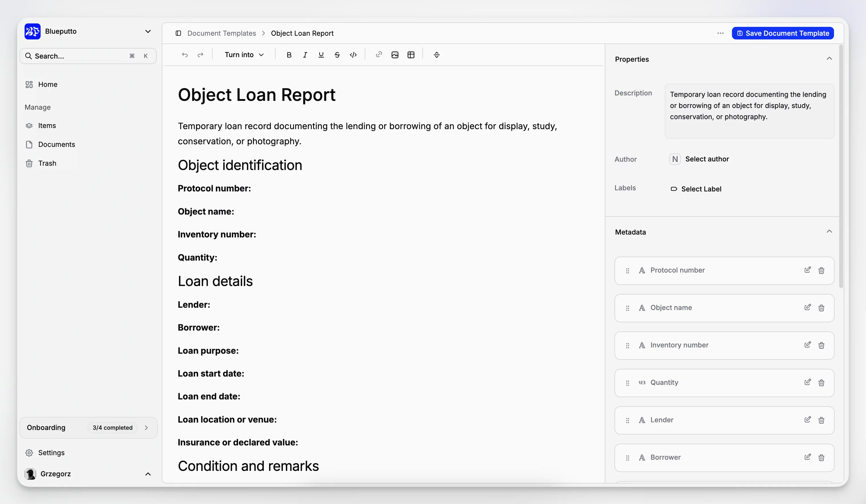The width and height of the screenshot is (866, 504).
Task: Click the 'Inventory number:' line in document
Action: point(217,235)
